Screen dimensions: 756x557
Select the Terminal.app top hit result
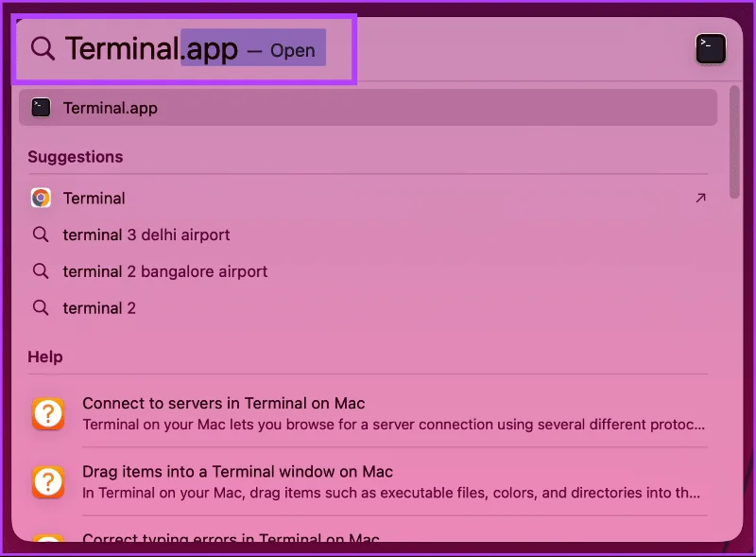click(368, 108)
